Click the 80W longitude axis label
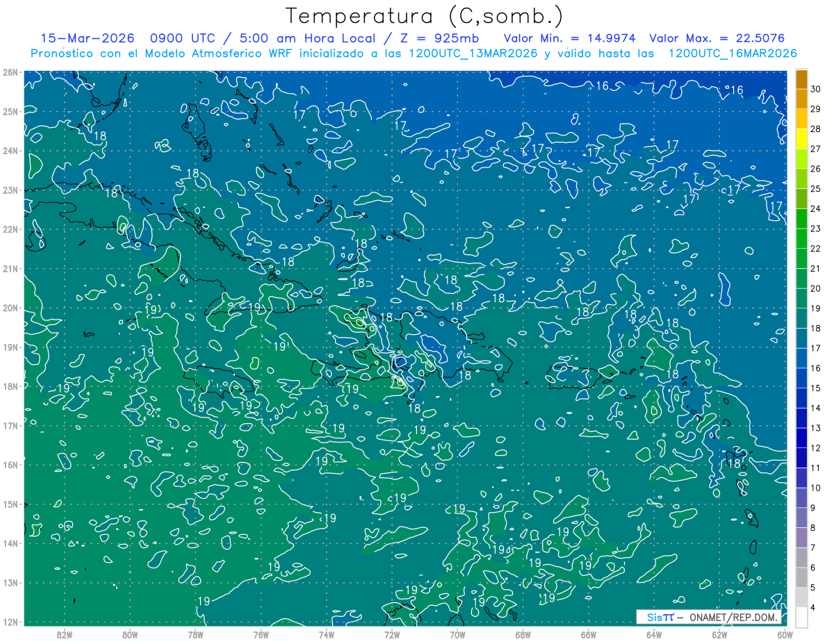This screenshot has width=834, height=644. point(130,634)
